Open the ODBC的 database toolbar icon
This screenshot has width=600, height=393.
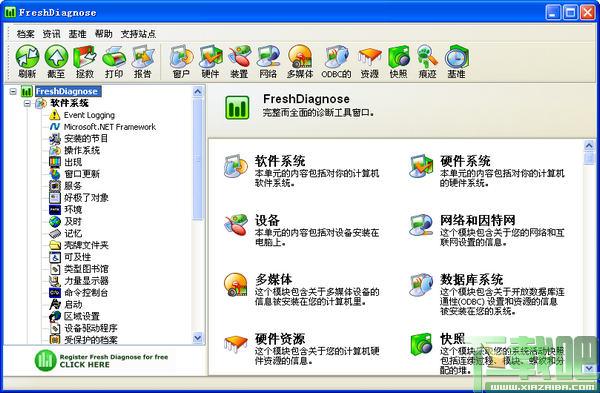336,62
